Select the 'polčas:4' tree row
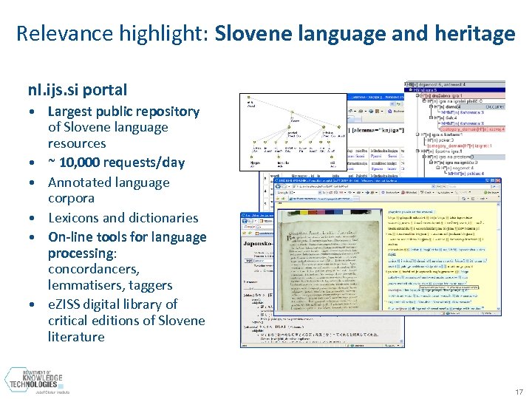 coord(465,174)
